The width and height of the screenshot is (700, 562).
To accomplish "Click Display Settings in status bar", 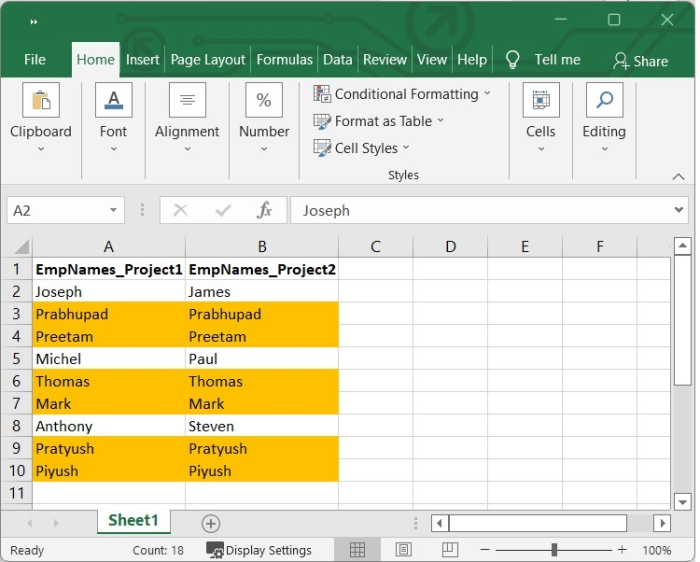I will (x=259, y=550).
